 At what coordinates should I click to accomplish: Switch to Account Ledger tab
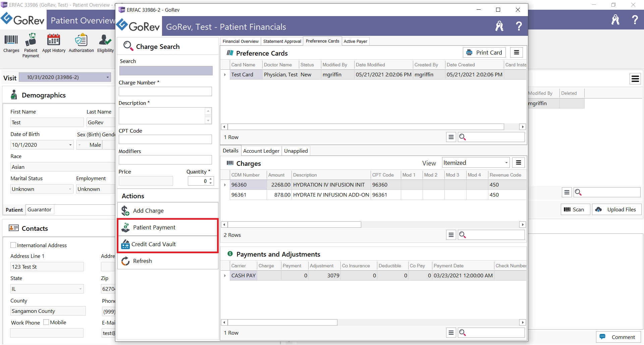261,151
